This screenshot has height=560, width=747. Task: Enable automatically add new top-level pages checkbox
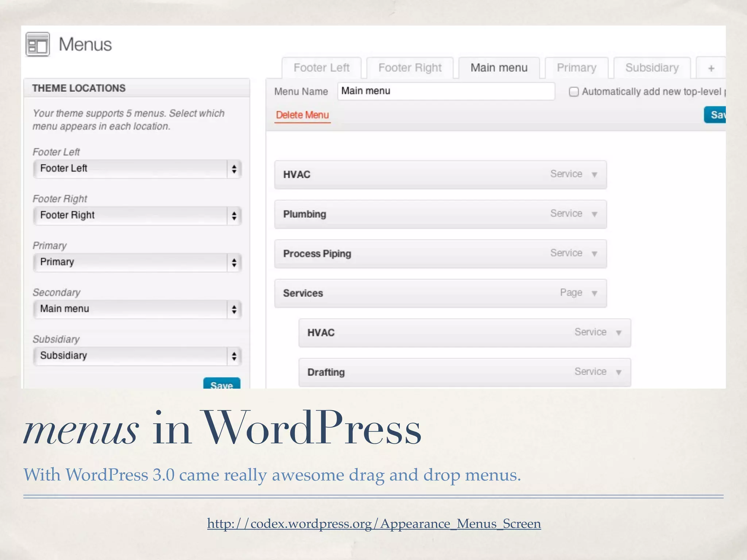(574, 92)
